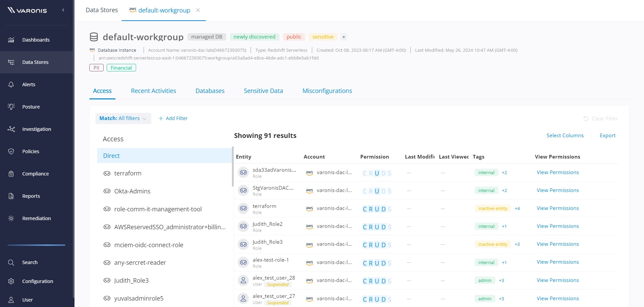Open the Investigation section
This screenshot has height=307, width=644.
(36, 129)
